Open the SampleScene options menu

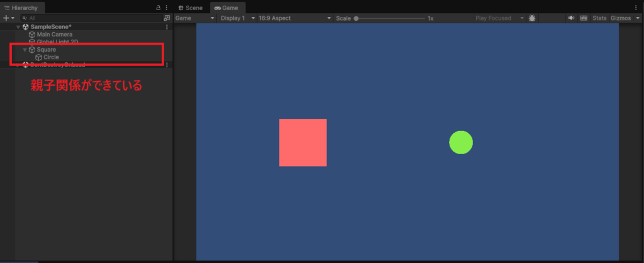pos(167,27)
